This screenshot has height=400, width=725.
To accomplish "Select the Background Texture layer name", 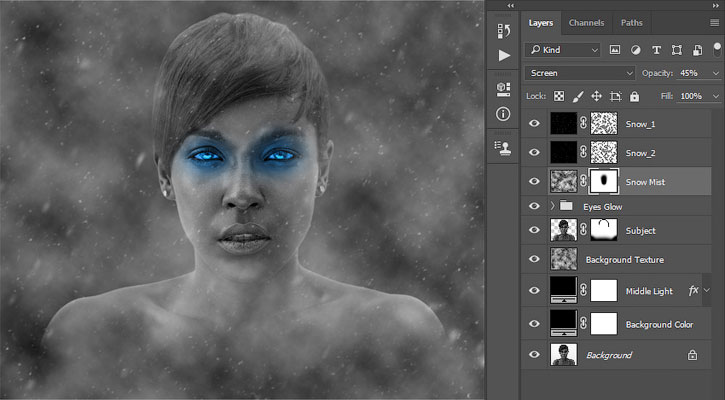I will pos(625,260).
